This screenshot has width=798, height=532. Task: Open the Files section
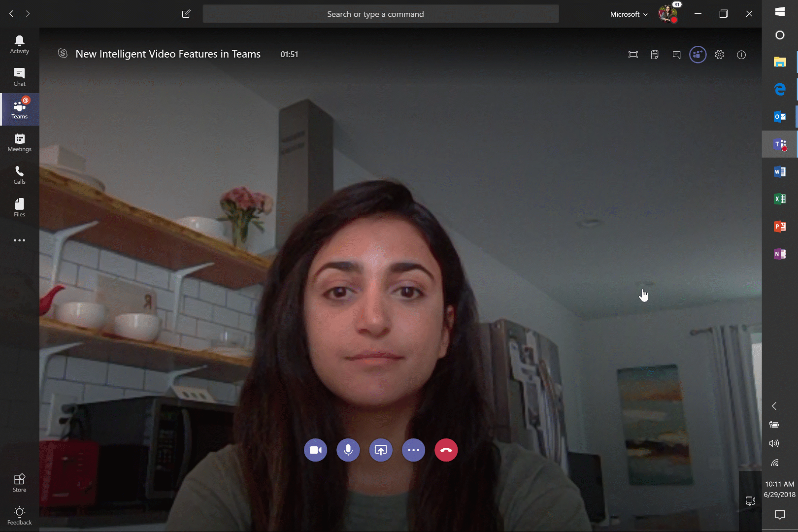point(20,207)
